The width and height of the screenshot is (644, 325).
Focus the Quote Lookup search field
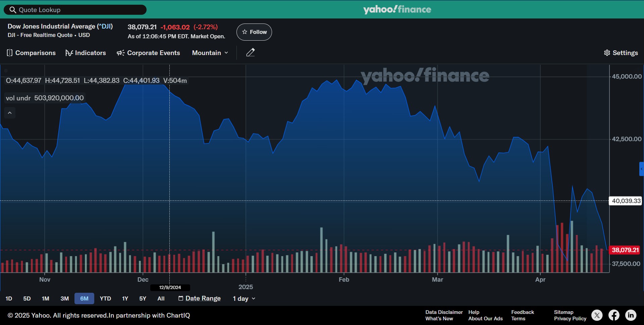pos(75,10)
